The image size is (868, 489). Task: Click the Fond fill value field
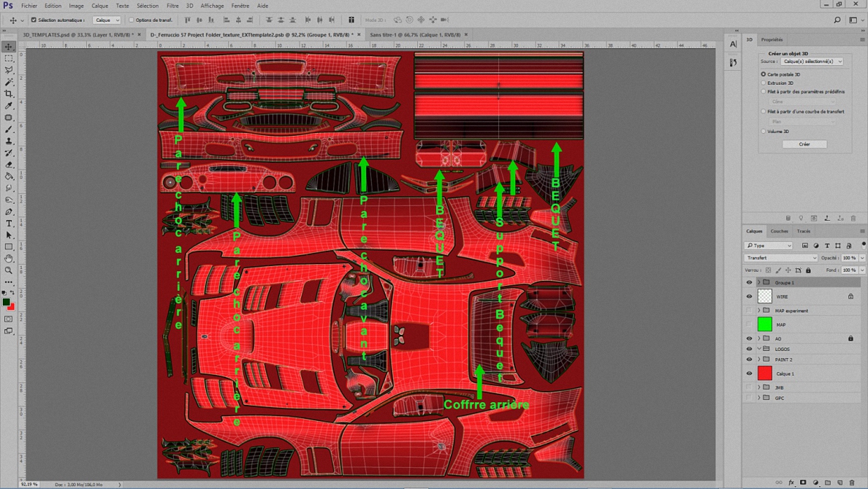click(x=849, y=270)
